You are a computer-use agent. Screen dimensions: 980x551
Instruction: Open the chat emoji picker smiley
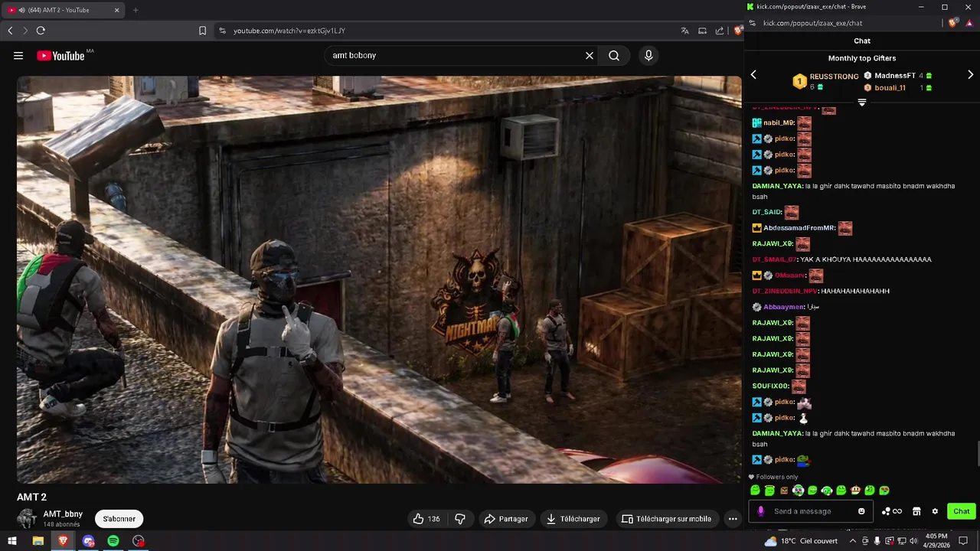tap(862, 511)
